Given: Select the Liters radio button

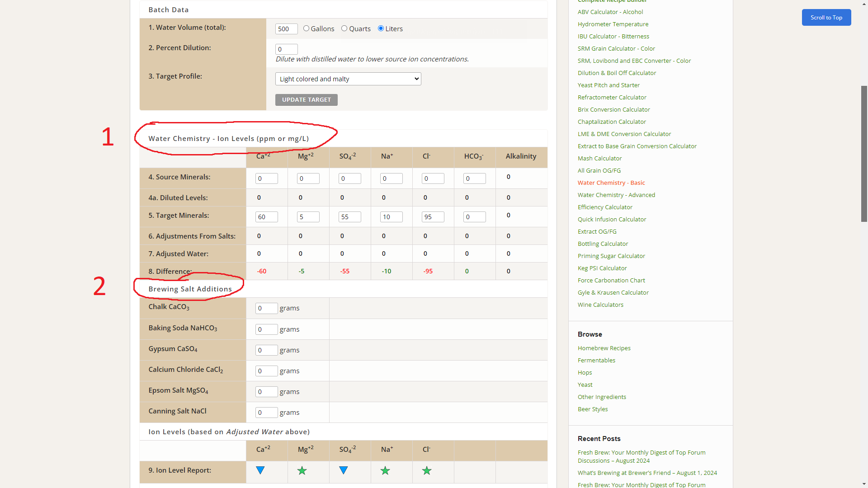Looking at the screenshot, I should 381,28.
